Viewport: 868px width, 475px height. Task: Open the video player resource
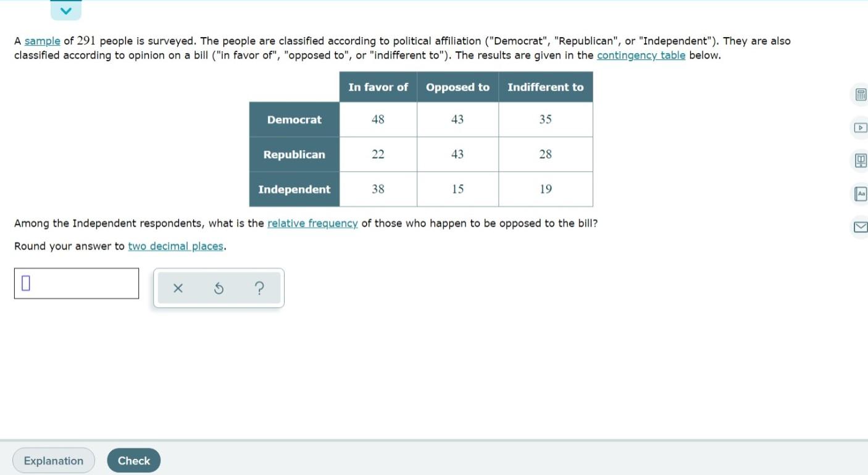861,127
